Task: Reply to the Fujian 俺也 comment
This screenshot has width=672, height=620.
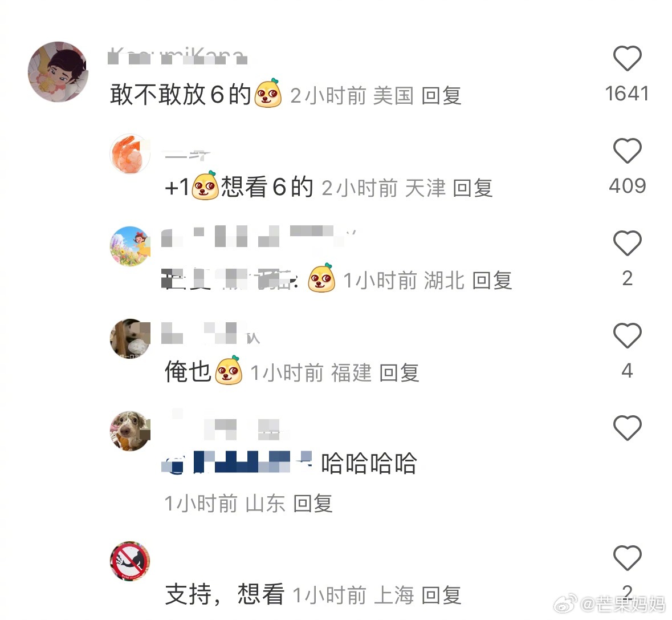Action: tap(400, 373)
